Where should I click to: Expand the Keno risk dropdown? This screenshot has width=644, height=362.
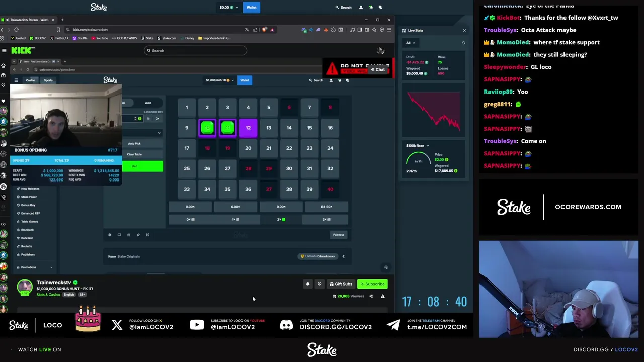coord(142,133)
